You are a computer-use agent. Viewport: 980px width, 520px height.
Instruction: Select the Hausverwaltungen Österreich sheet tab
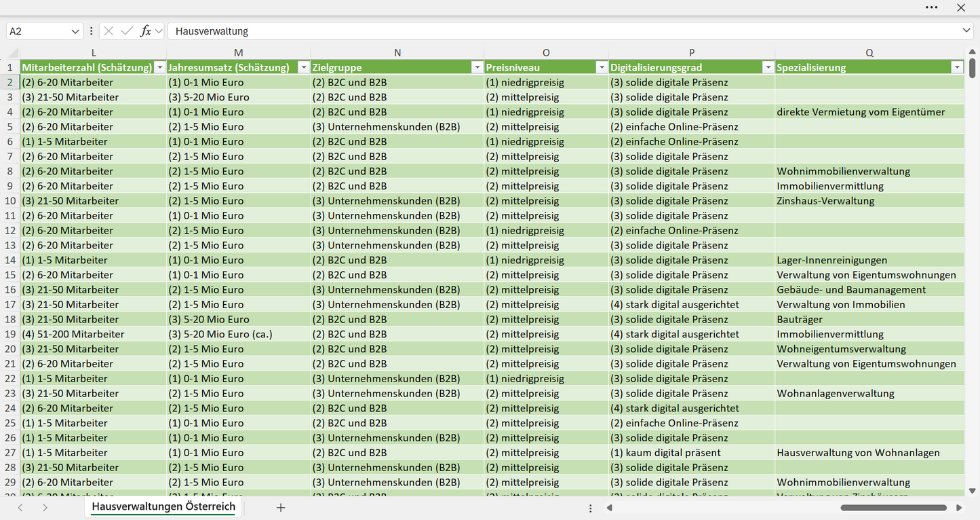pyautogui.click(x=163, y=506)
